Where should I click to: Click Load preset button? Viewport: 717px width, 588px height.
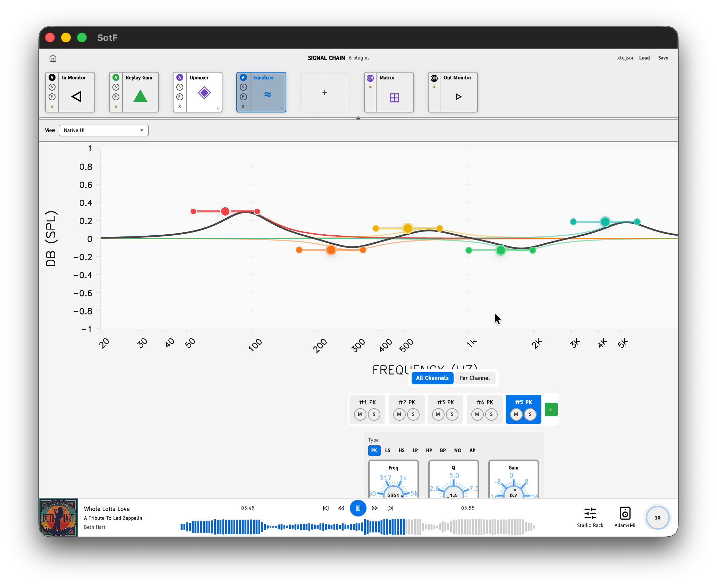tap(644, 58)
